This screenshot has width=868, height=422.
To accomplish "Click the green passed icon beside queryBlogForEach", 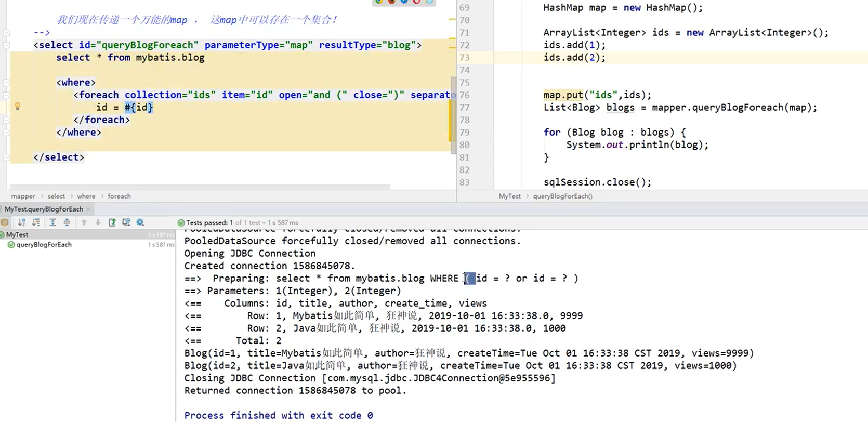I will (x=11, y=245).
